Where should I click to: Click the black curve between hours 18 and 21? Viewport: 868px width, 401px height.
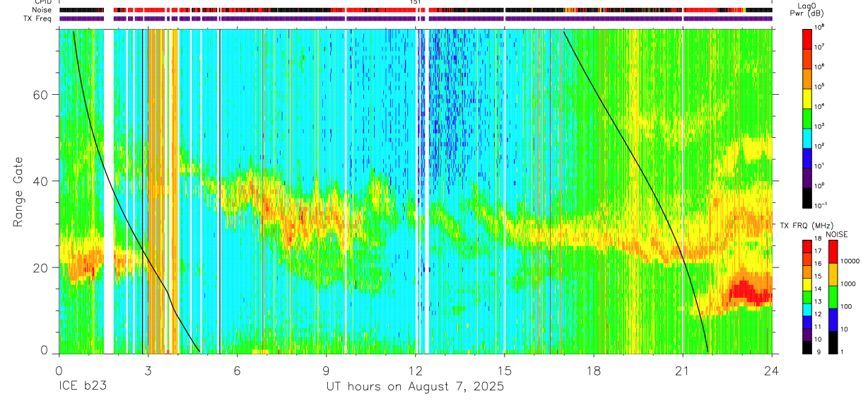click(640, 164)
